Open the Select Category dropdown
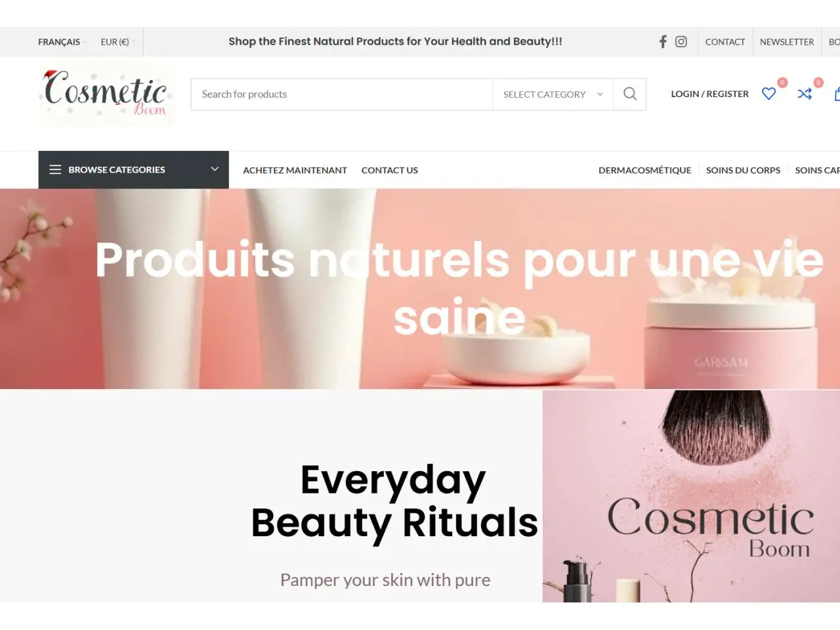This screenshot has width=840, height=630. 553,94
